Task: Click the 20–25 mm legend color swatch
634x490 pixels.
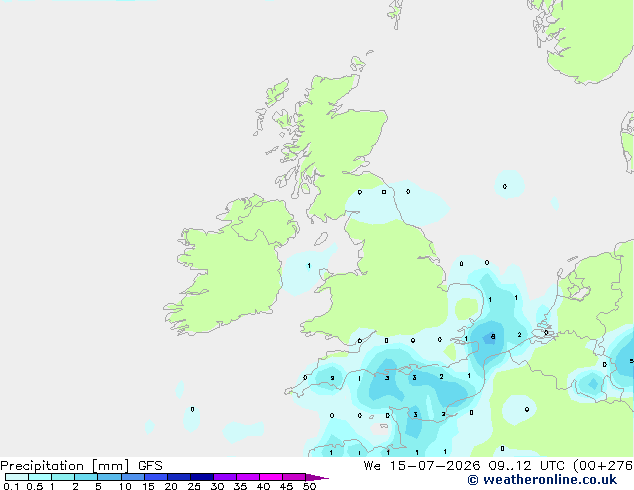Action: (179, 477)
